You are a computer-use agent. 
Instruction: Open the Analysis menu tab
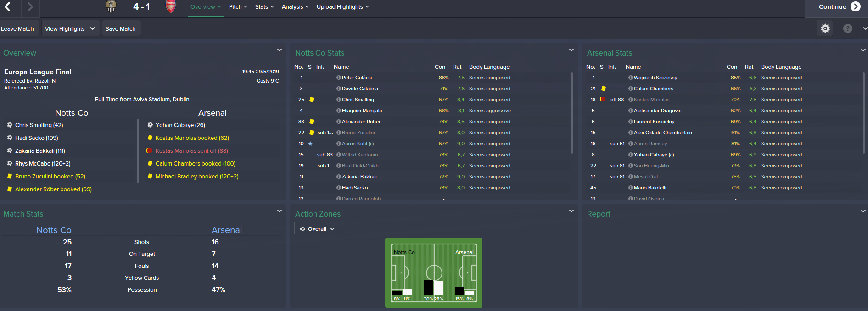tap(295, 7)
